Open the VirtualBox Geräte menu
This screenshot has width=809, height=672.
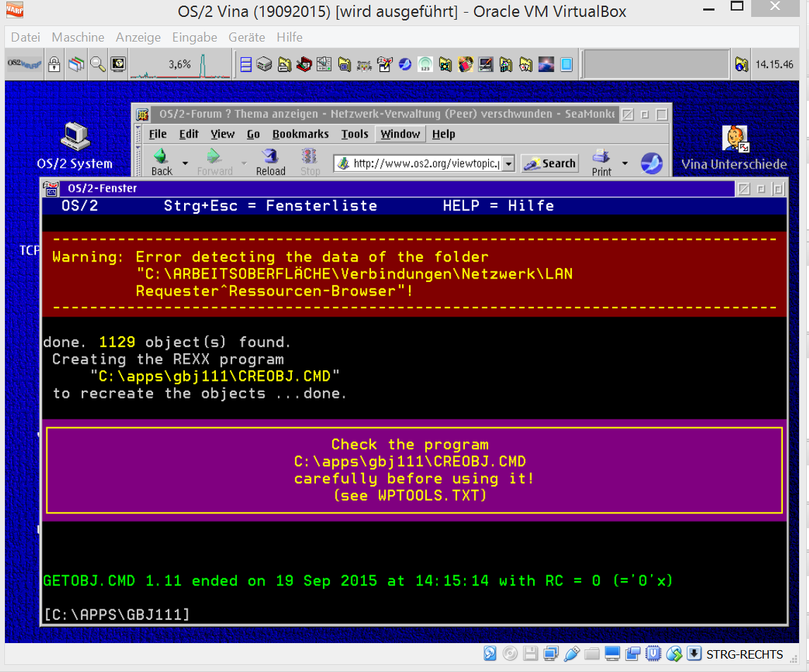(247, 37)
